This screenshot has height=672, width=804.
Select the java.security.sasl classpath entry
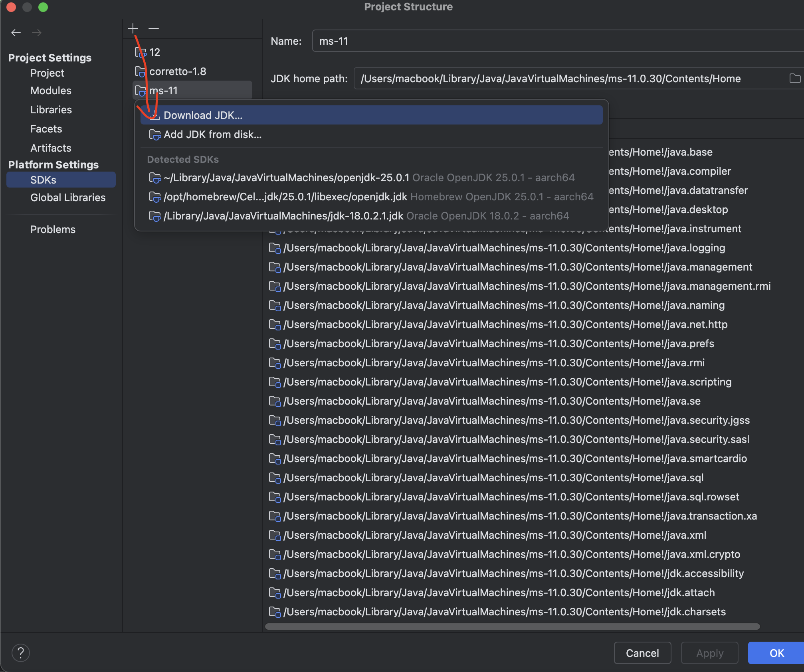[509, 439]
